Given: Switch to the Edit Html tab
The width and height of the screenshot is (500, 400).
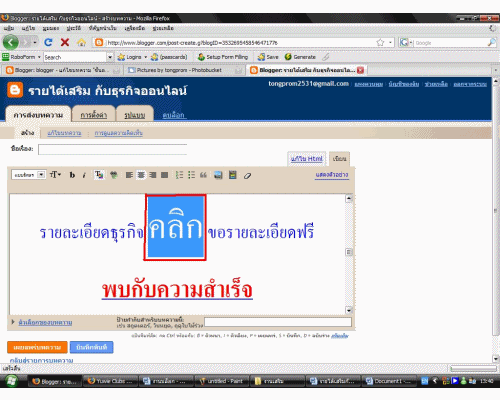Looking at the screenshot, I should coord(306,159).
